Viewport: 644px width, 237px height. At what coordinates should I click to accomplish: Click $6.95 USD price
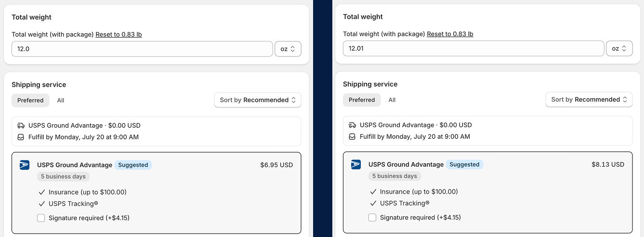point(276,165)
